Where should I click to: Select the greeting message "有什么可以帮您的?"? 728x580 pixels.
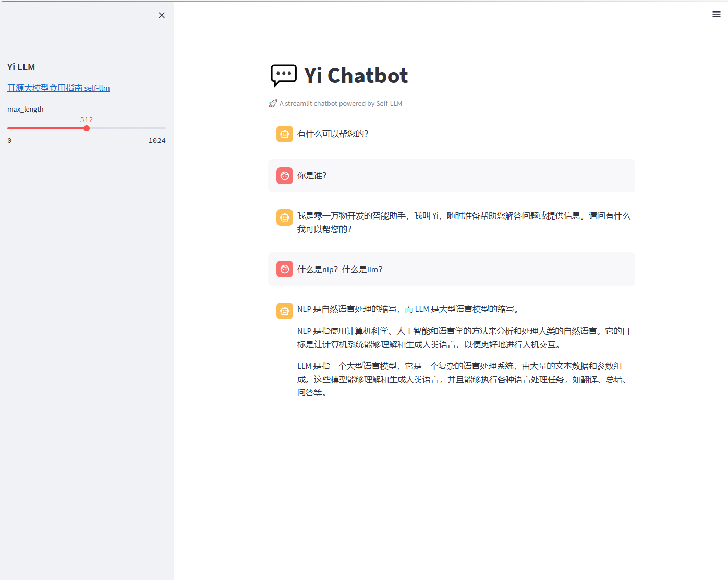333,134
